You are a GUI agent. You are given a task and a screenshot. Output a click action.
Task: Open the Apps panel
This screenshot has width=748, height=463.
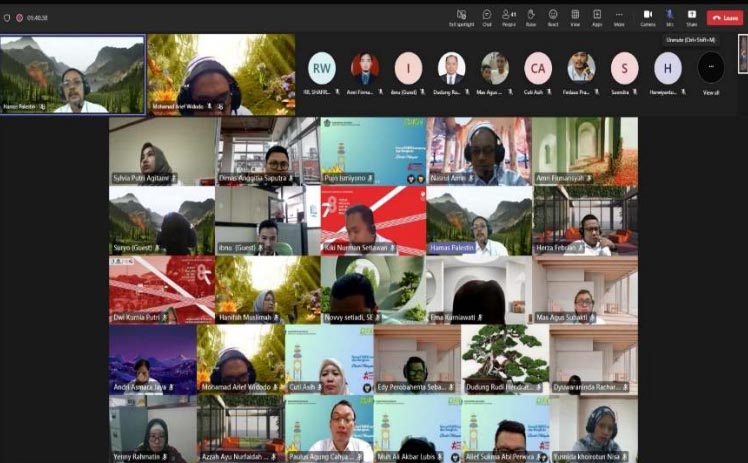coord(597,17)
